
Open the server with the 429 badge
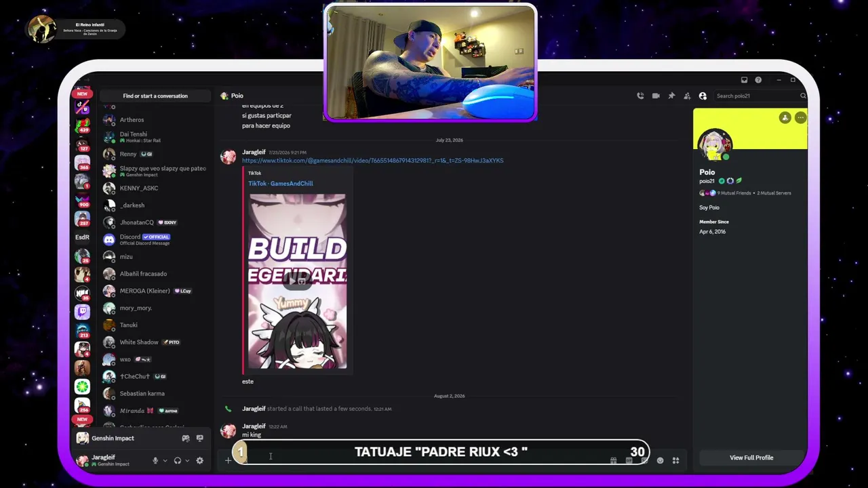(82, 126)
